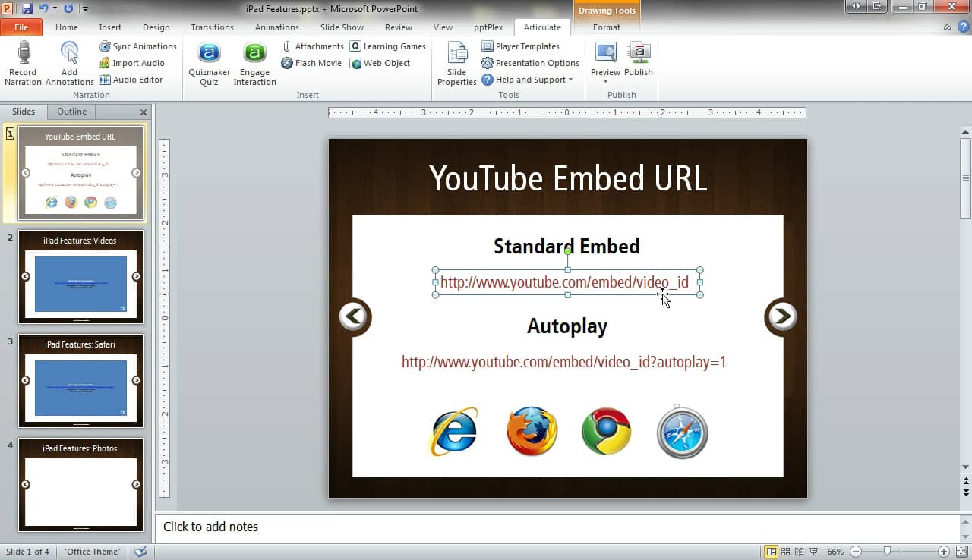Click the zoom out minus button

pos(856,552)
